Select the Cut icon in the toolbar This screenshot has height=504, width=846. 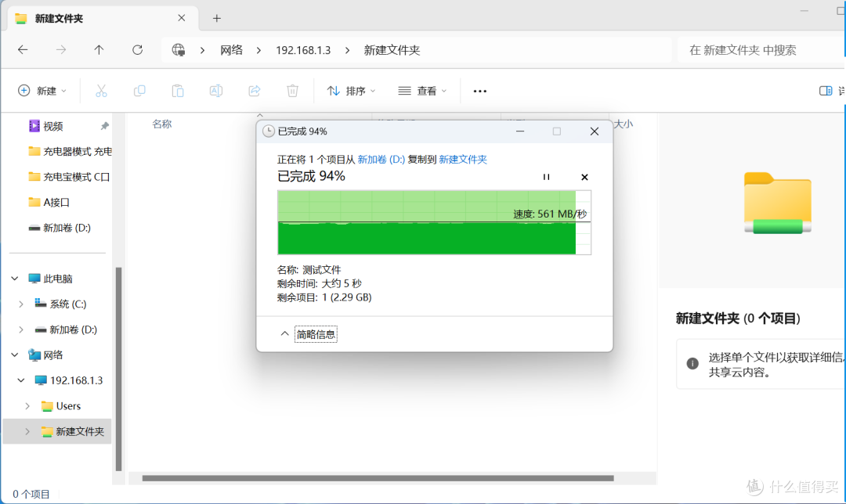(x=100, y=91)
